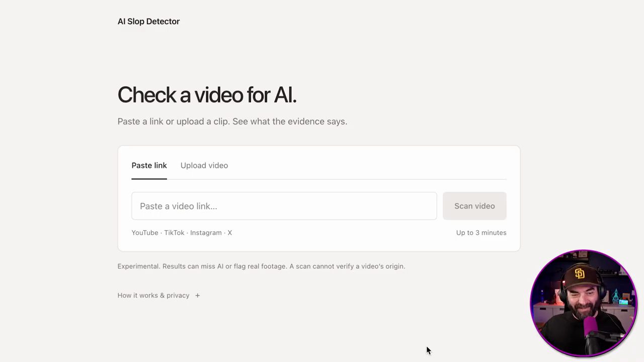Click the 'Experimental. Results can miss AI' disclaimer
This screenshot has width=644, height=362.
click(261, 266)
